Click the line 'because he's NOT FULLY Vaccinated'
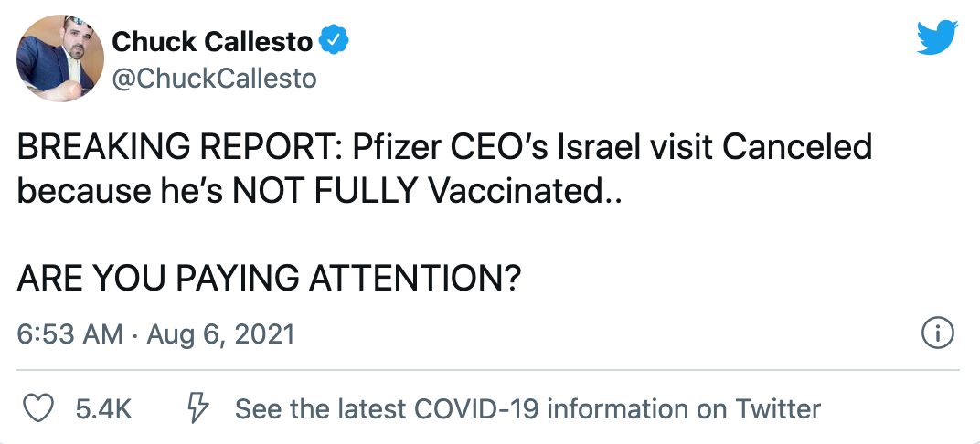Screen dimensions: 980x444 [x=319, y=191]
